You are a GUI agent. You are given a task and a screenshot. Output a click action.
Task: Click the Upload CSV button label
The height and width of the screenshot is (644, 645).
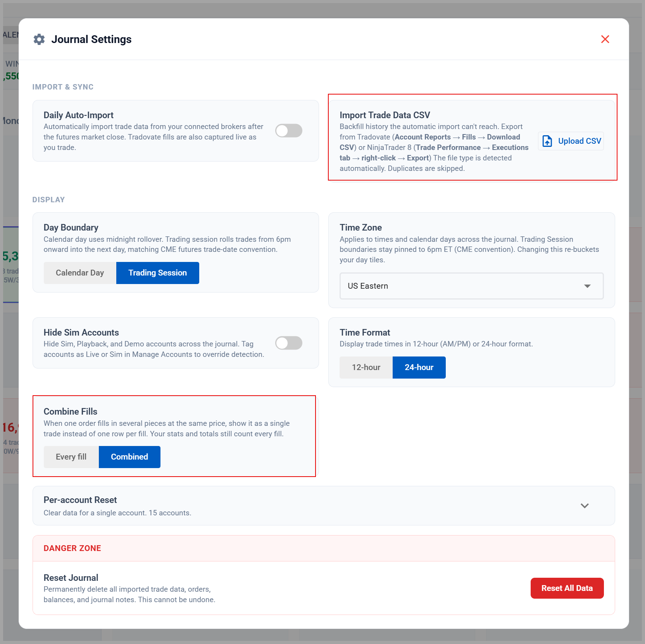(x=579, y=141)
